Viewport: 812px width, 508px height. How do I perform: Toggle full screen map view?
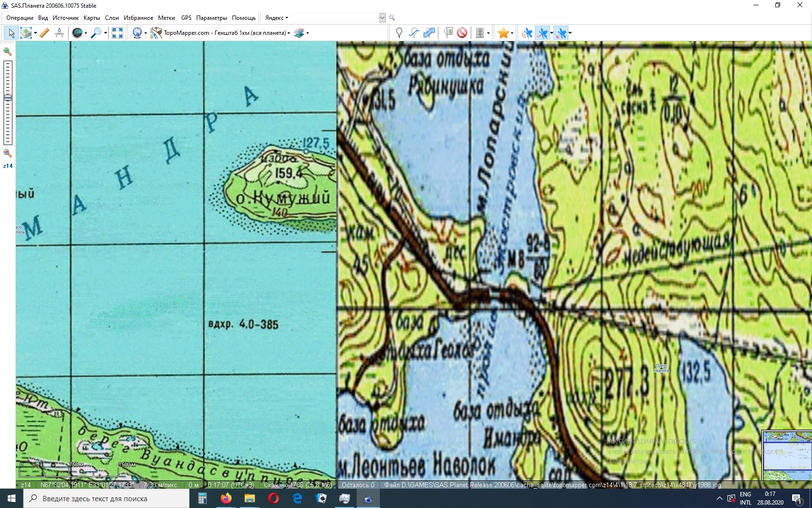117,33
